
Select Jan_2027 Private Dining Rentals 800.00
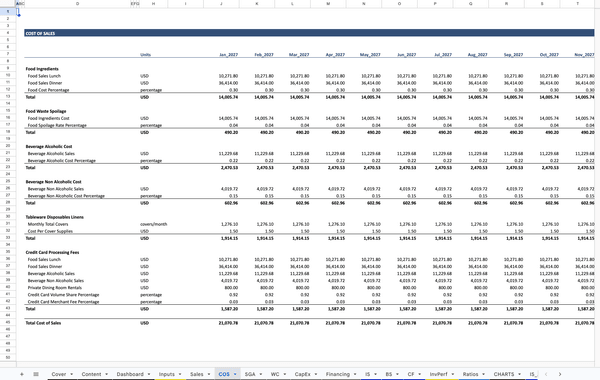click(x=232, y=287)
